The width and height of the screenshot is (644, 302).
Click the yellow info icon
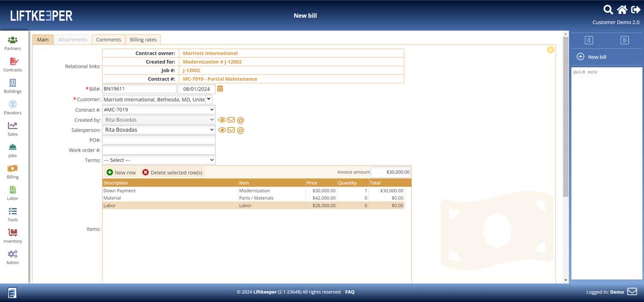click(x=550, y=49)
